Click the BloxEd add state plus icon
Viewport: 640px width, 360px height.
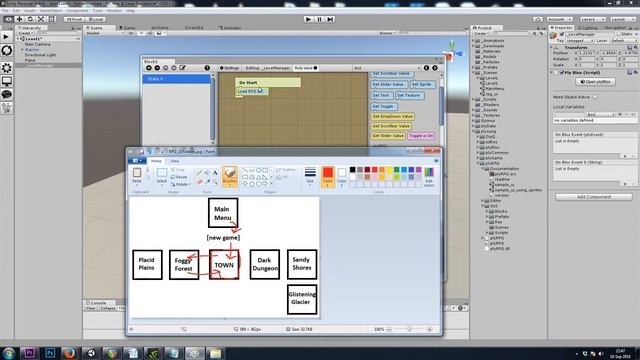coord(149,68)
